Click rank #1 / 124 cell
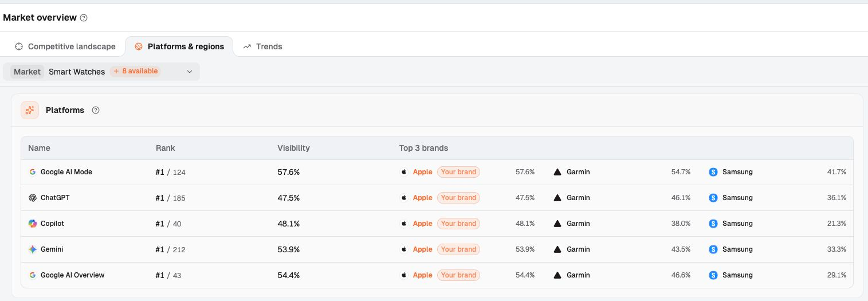This screenshot has width=868, height=301. click(x=171, y=172)
